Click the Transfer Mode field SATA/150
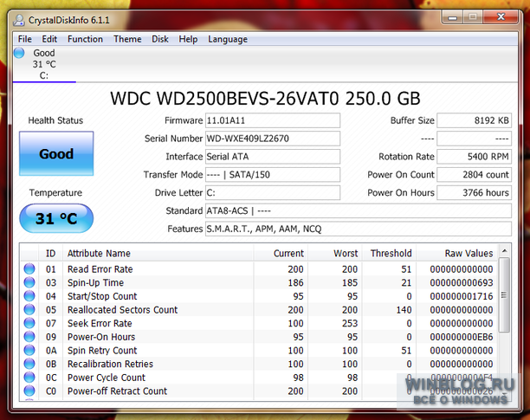 273,175
